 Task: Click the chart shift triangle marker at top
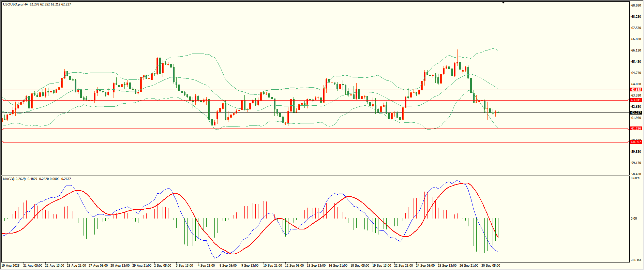[503, 2]
